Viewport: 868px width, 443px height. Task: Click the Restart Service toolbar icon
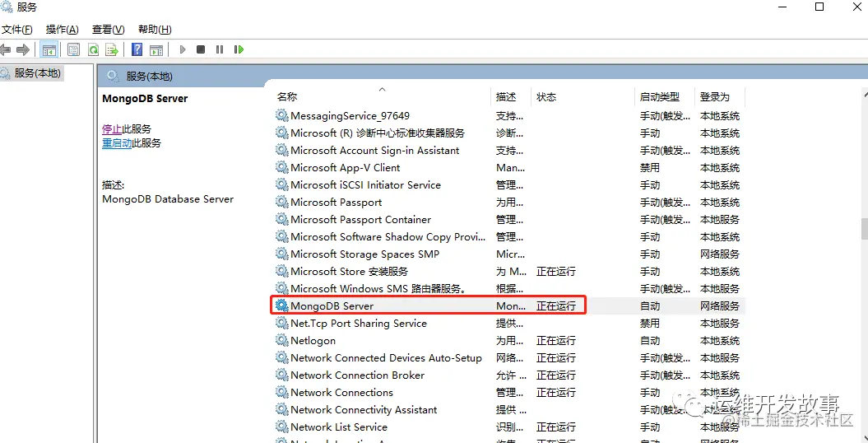(239, 50)
